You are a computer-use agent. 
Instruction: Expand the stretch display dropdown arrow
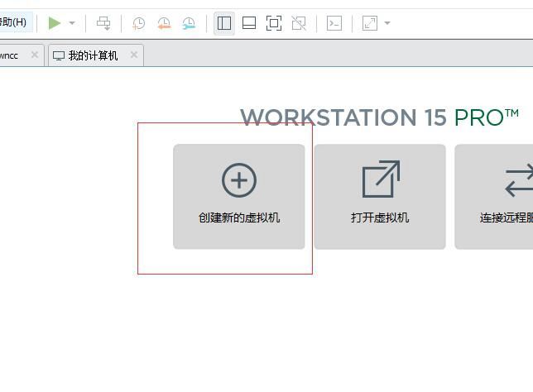387,23
